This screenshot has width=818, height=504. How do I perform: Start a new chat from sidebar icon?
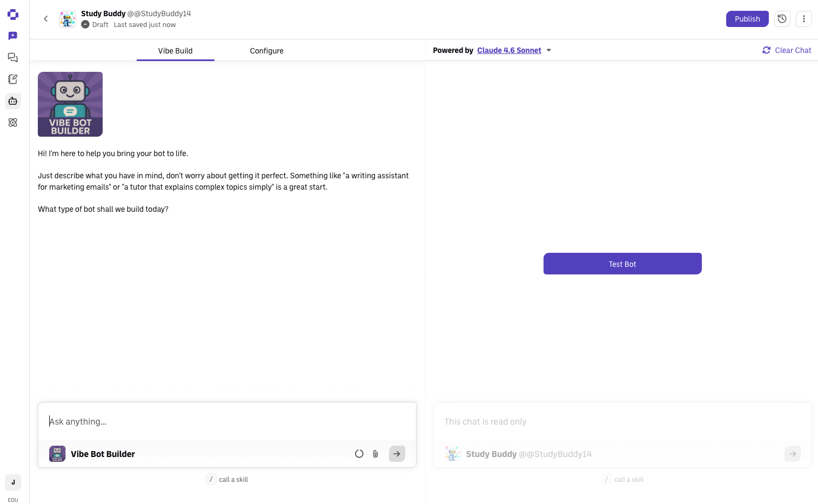[x=13, y=36]
